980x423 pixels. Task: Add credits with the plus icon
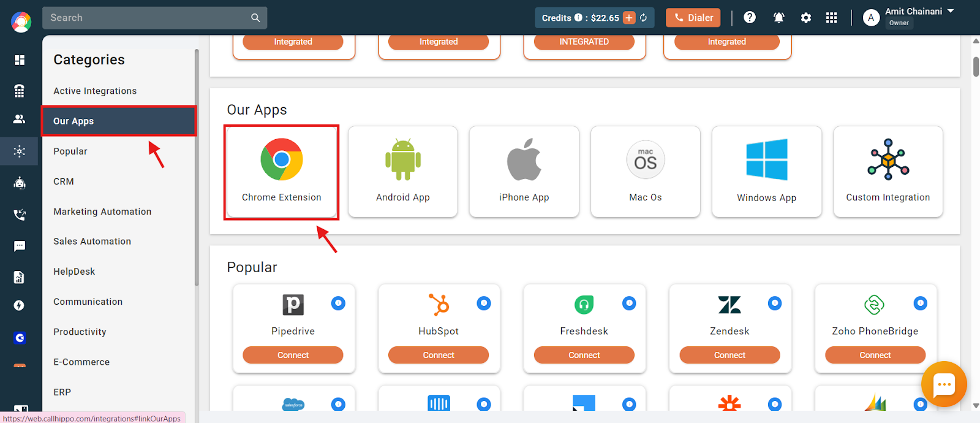pyautogui.click(x=629, y=18)
